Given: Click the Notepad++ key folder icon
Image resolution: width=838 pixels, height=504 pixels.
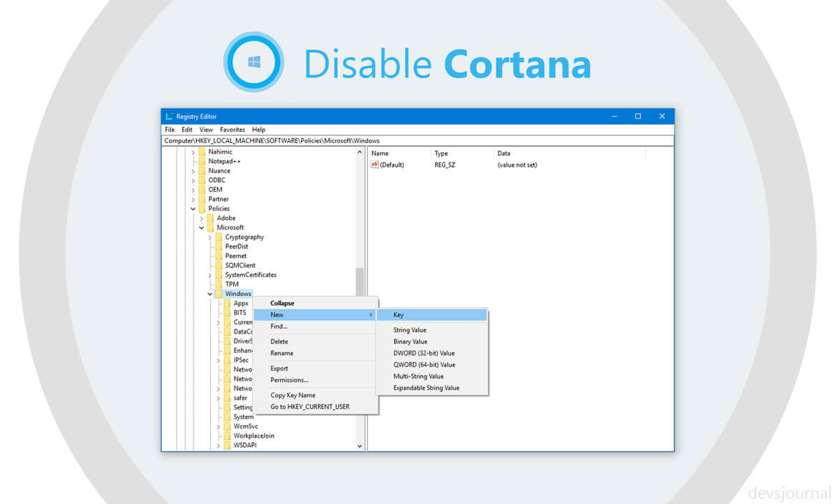Looking at the screenshot, I should (x=202, y=161).
